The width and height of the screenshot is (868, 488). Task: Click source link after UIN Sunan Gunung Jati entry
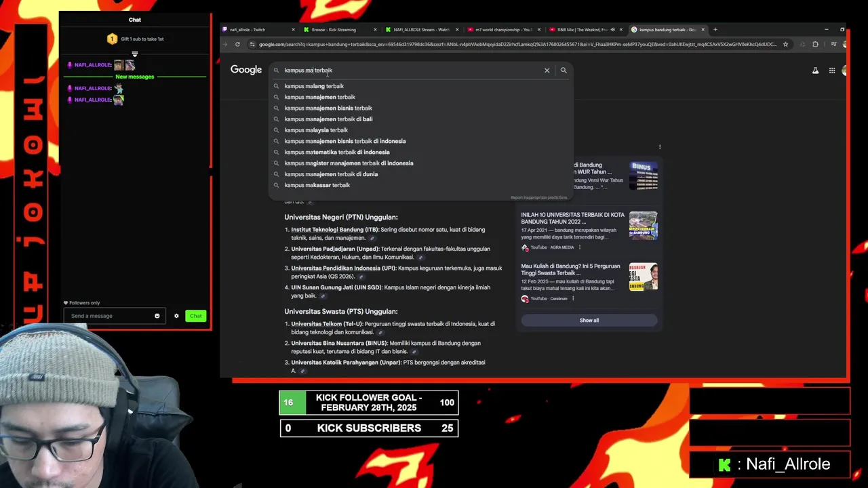[x=323, y=296]
